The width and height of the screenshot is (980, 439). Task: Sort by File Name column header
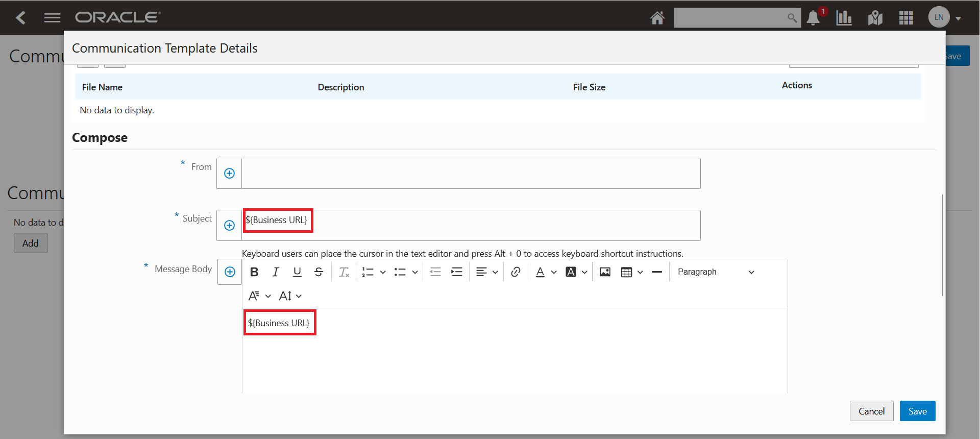tap(102, 87)
